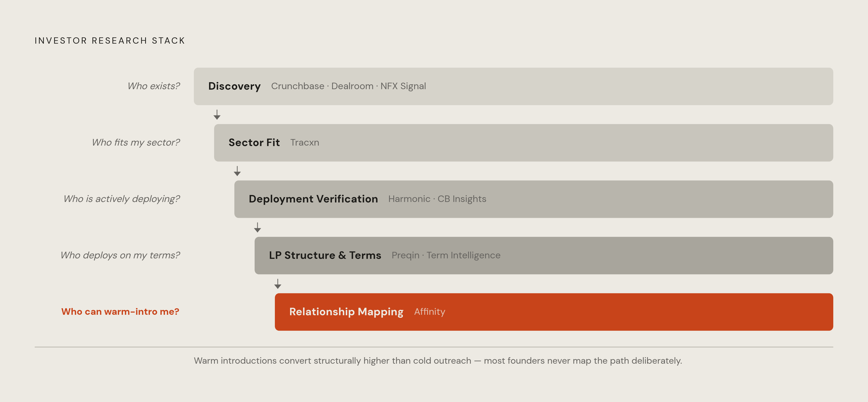Click the 'Discovery' stage title
Image resolution: width=868 pixels, height=402 pixels.
[x=235, y=86]
